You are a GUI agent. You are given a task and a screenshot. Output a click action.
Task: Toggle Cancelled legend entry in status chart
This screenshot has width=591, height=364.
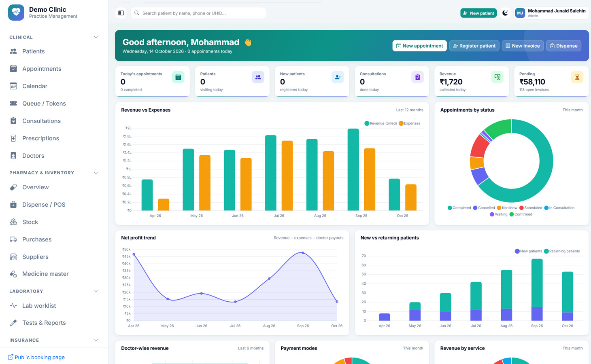pos(484,208)
